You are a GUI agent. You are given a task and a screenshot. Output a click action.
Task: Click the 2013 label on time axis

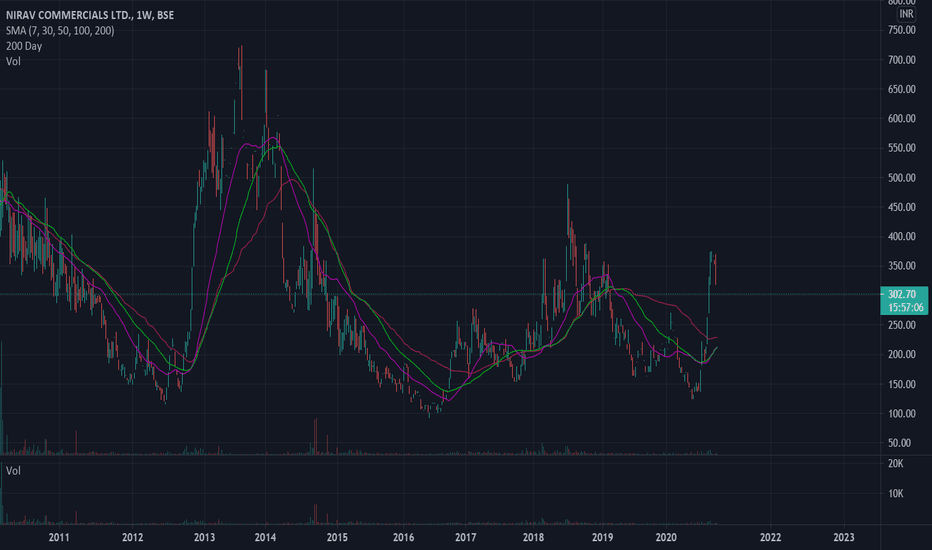(204, 538)
